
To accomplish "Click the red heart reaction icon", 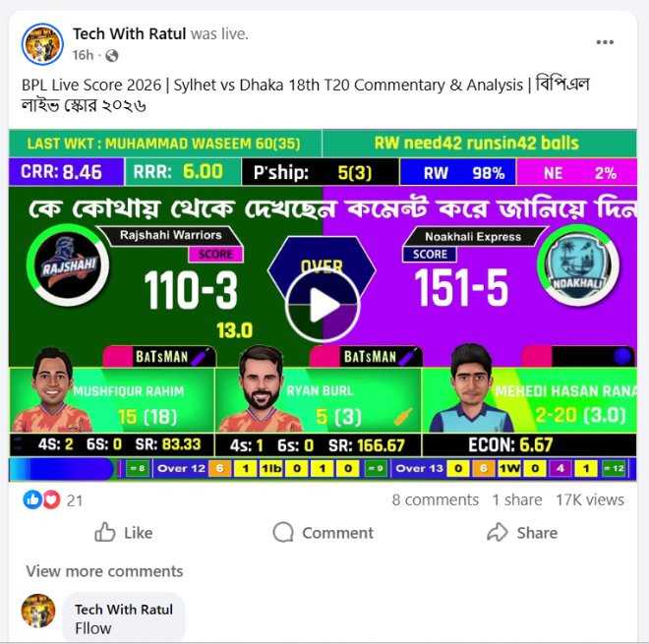I will [51, 500].
